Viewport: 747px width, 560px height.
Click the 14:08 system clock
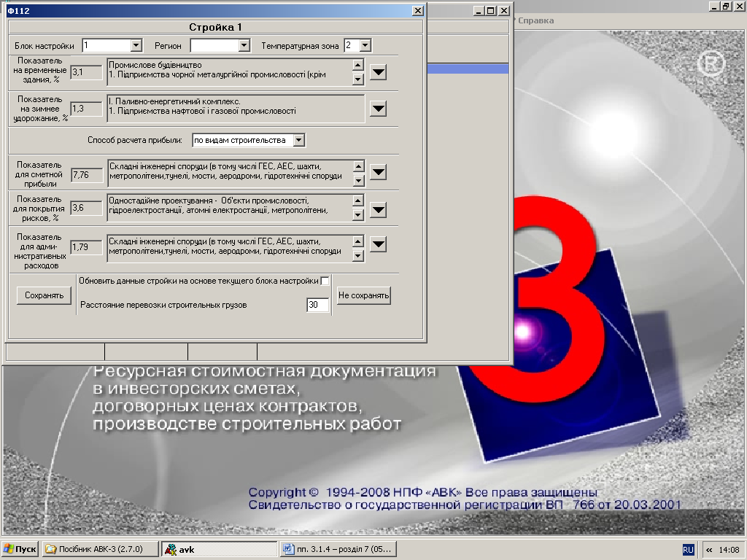point(729,550)
